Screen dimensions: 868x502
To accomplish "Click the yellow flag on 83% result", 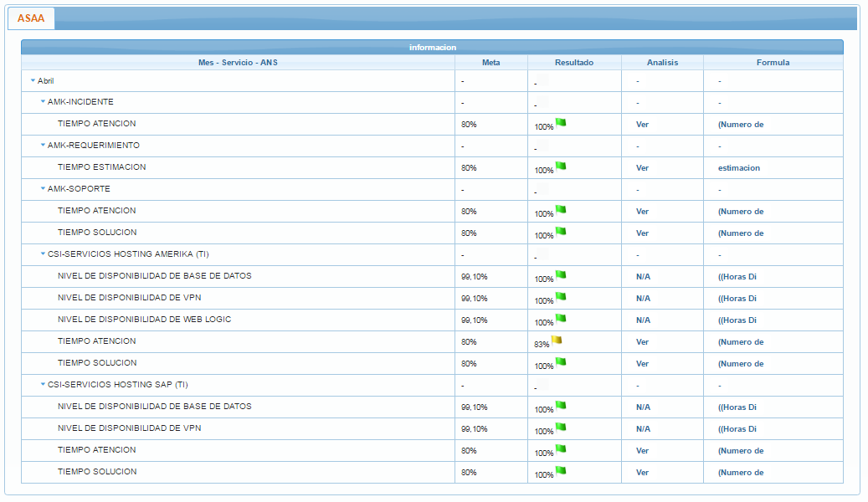I will point(557,340).
